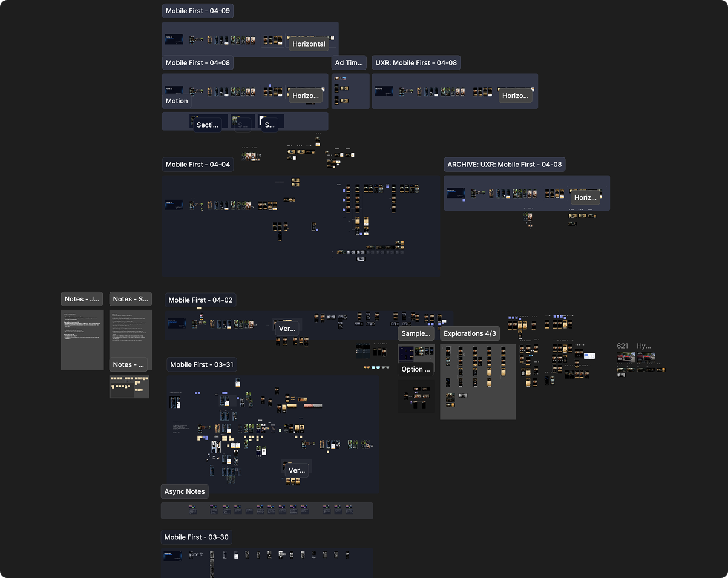Select the "Explorations 4/3" section label
The image size is (728, 578).
[470, 333]
